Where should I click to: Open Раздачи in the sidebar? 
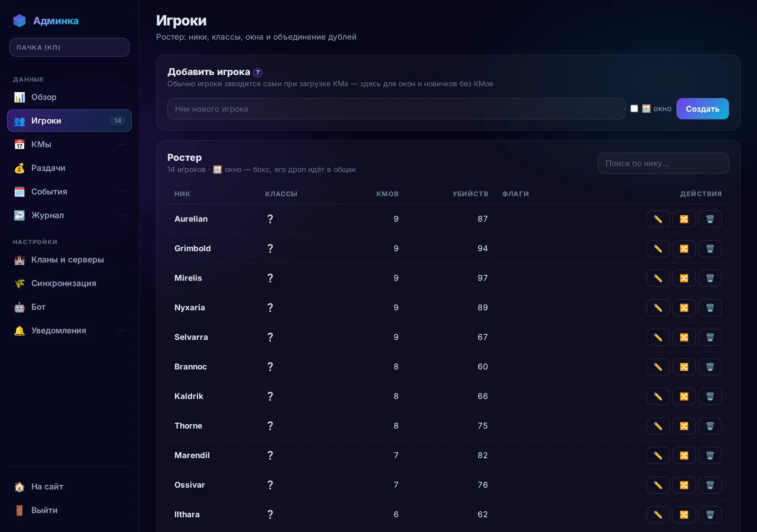tap(70, 168)
